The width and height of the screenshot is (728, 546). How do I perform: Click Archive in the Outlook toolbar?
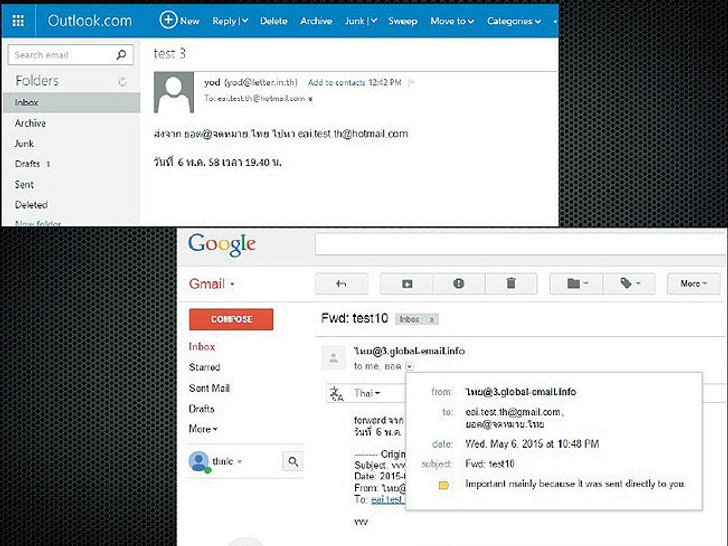click(x=316, y=21)
